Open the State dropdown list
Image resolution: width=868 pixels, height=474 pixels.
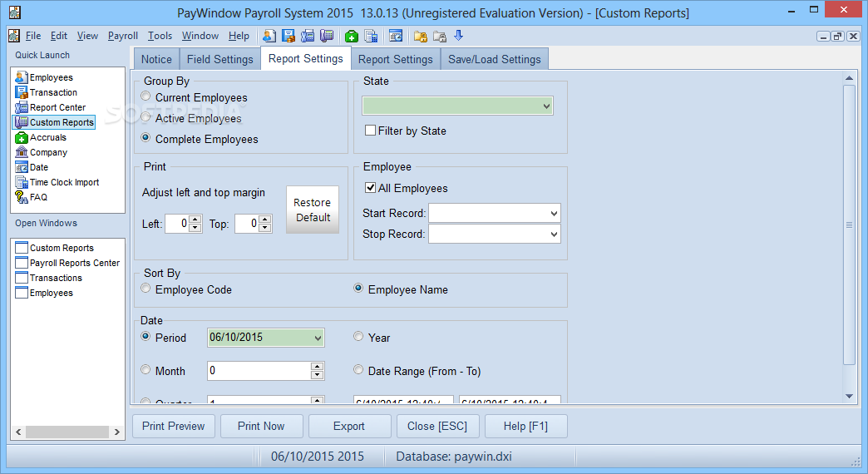tap(546, 106)
